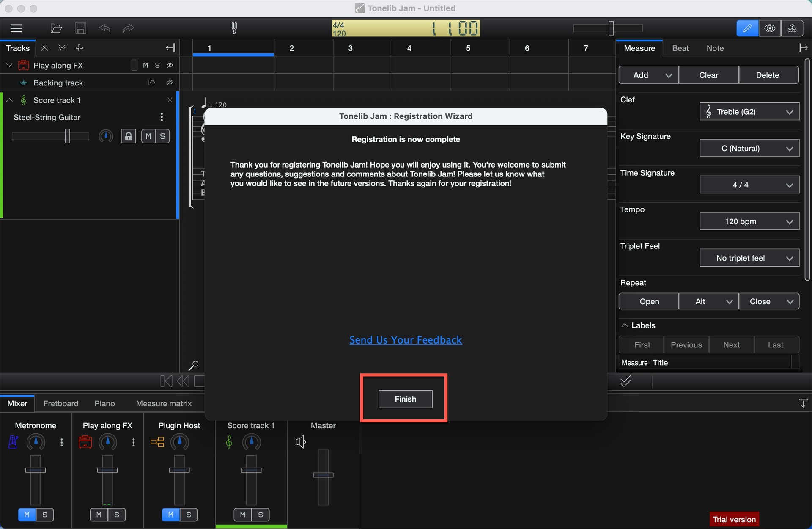Open the Add measure dropdown
This screenshot has width=812, height=529.
648,75
